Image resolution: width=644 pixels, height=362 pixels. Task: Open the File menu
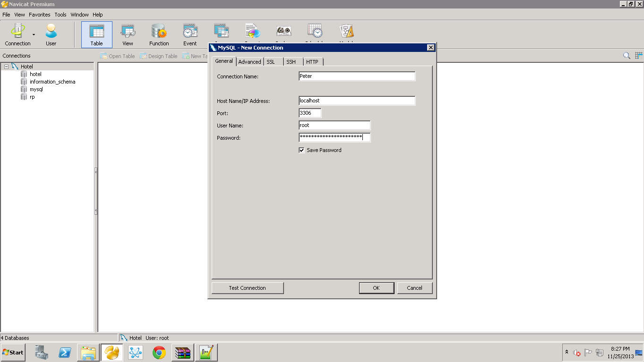[6, 15]
